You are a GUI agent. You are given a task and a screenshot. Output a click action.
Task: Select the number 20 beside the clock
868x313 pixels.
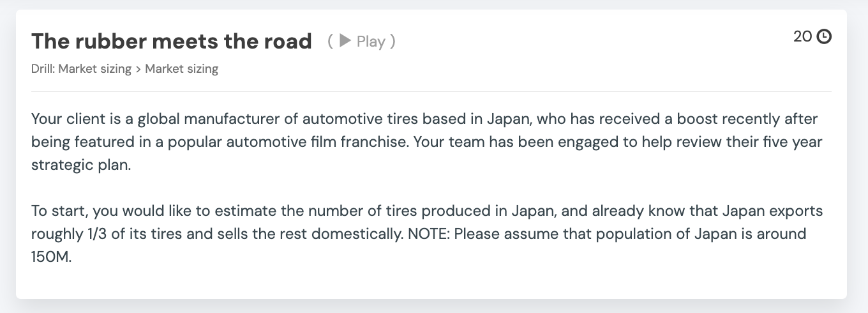[802, 37]
